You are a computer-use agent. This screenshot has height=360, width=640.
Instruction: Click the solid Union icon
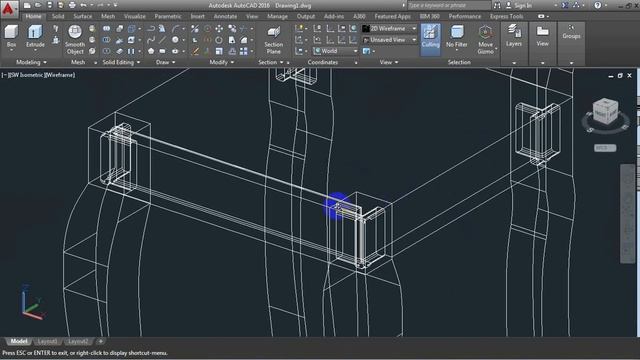coord(107,29)
